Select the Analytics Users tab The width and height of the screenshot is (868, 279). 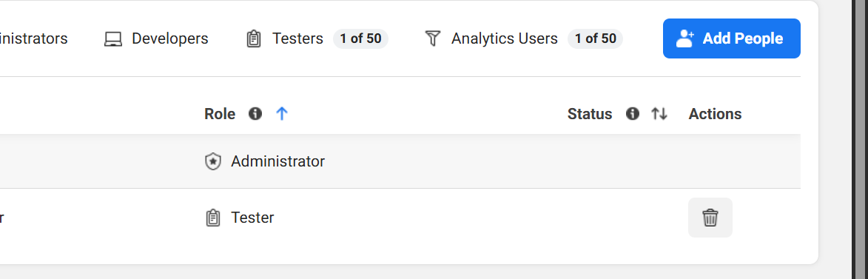click(x=523, y=38)
